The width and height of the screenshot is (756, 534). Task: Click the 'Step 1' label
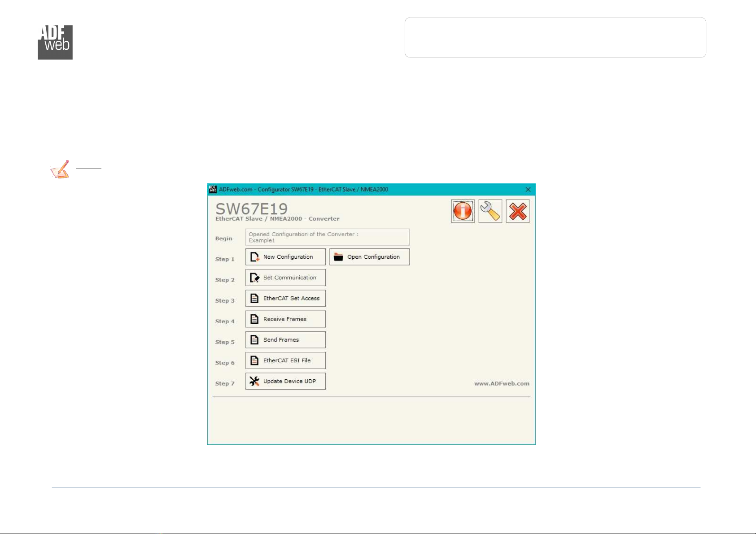(x=225, y=259)
